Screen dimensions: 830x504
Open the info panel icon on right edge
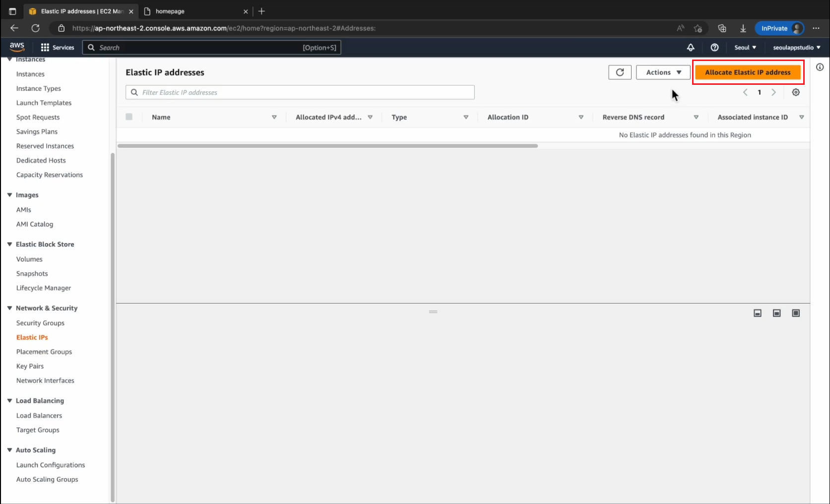(820, 67)
